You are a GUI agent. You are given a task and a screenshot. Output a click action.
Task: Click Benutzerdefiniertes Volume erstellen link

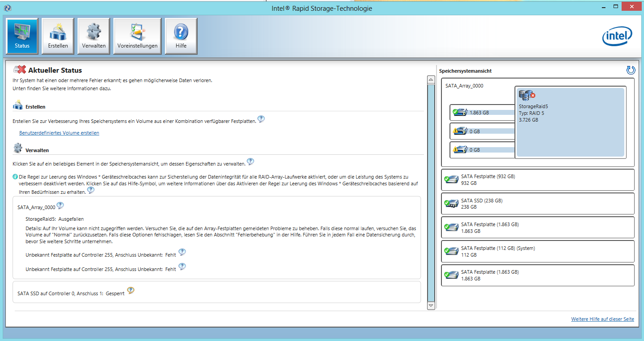tap(59, 133)
